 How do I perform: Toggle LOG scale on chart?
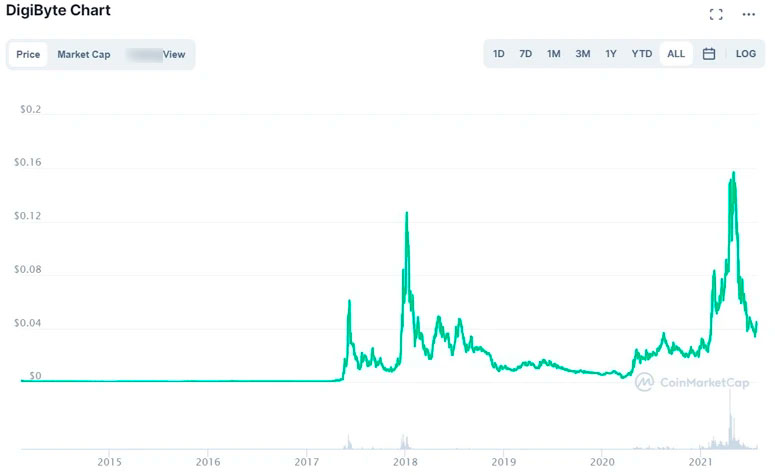pyautogui.click(x=746, y=54)
